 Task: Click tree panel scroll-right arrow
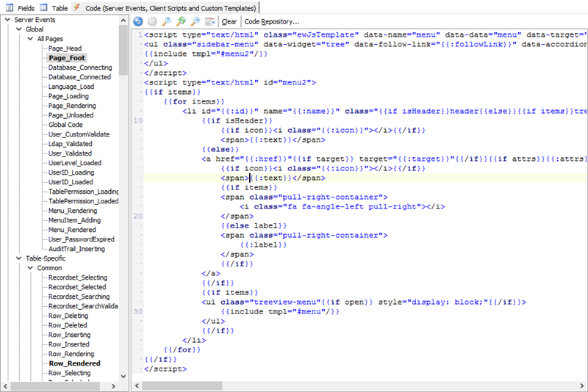(x=114, y=386)
